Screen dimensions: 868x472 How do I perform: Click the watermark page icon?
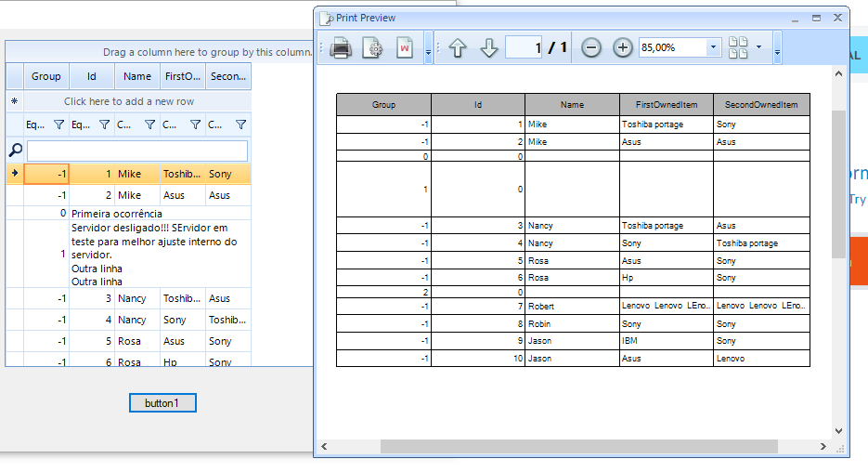point(405,48)
